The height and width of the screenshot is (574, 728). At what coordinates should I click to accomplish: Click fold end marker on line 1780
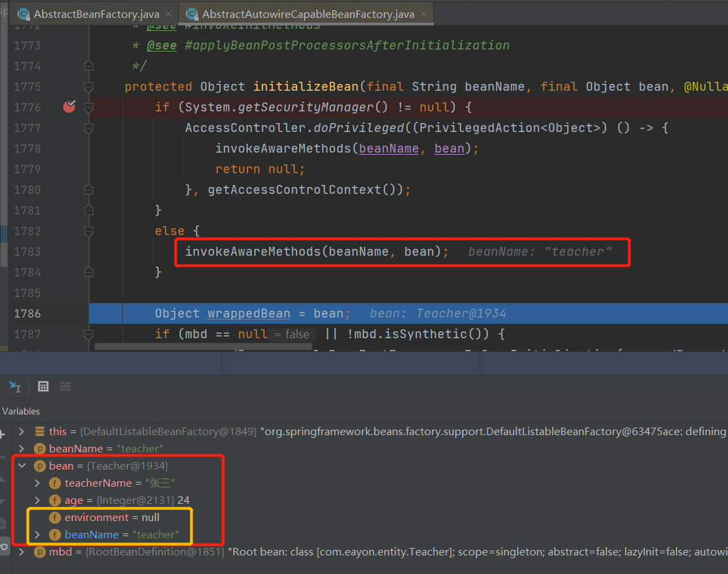pos(89,190)
